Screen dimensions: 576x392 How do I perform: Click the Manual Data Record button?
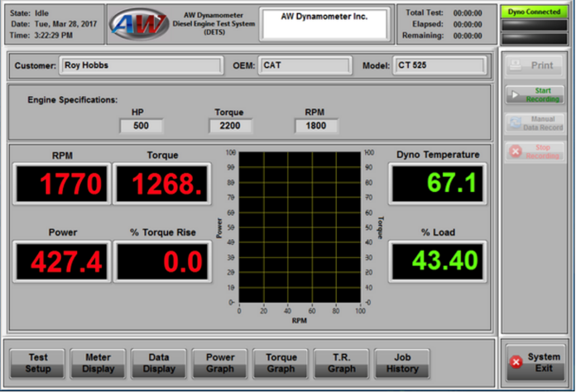click(x=535, y=123)
